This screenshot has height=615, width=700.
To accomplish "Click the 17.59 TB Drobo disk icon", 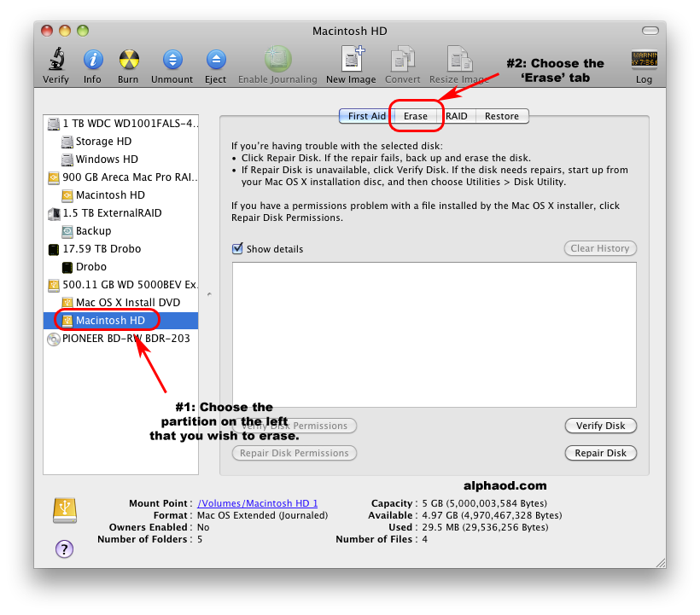I will [x=54, y=249].
